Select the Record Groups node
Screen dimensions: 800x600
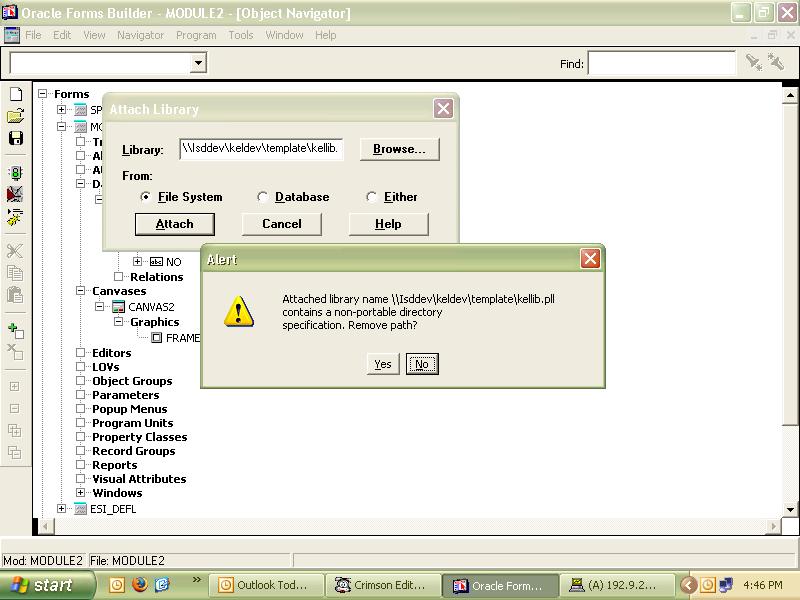point(134,451)
